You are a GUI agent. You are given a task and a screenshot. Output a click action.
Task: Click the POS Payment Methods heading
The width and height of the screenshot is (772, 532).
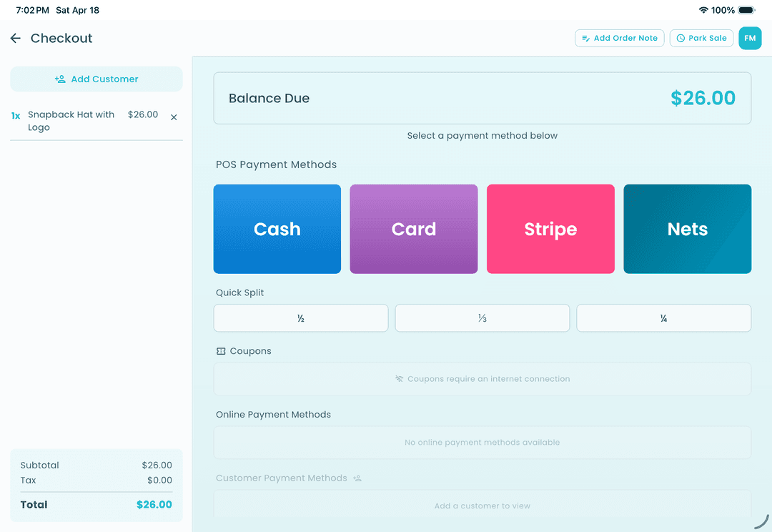(x=276, y=164)
